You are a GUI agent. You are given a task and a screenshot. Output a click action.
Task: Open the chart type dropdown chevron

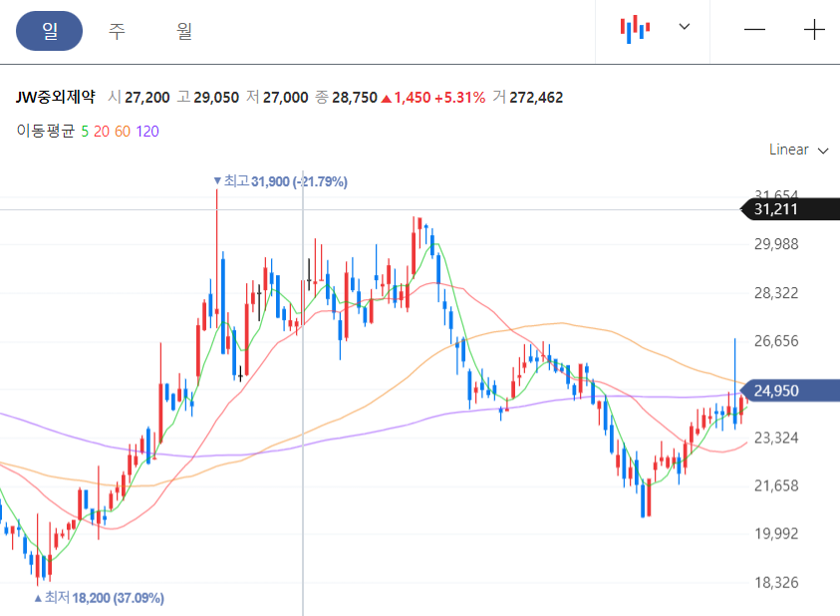tap(685, 26)
